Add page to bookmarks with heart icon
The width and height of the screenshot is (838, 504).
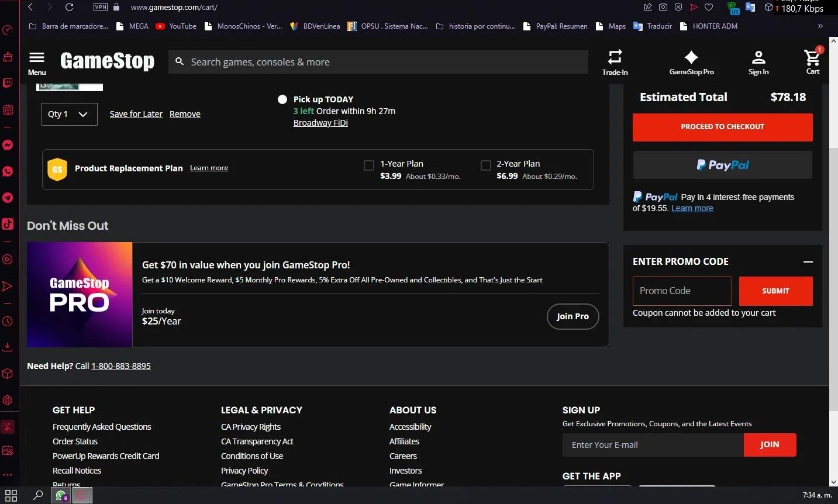point(709,7)
